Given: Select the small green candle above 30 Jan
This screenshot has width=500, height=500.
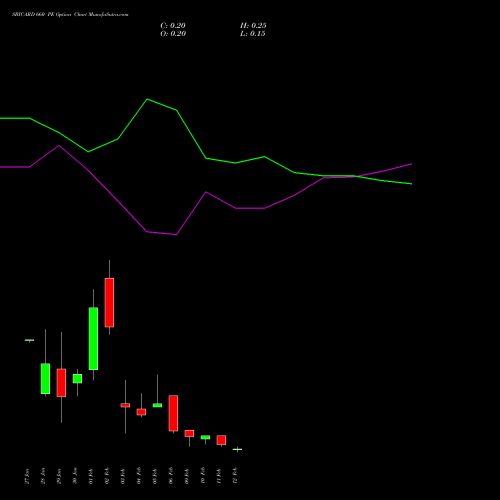Looking at the screenshot, I should tap(77, 378).
